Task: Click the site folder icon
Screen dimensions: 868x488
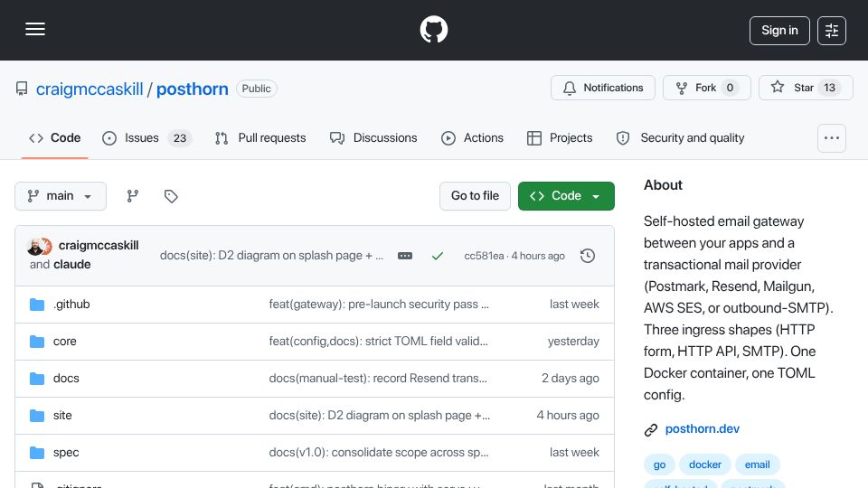Action: pos(37,416)
